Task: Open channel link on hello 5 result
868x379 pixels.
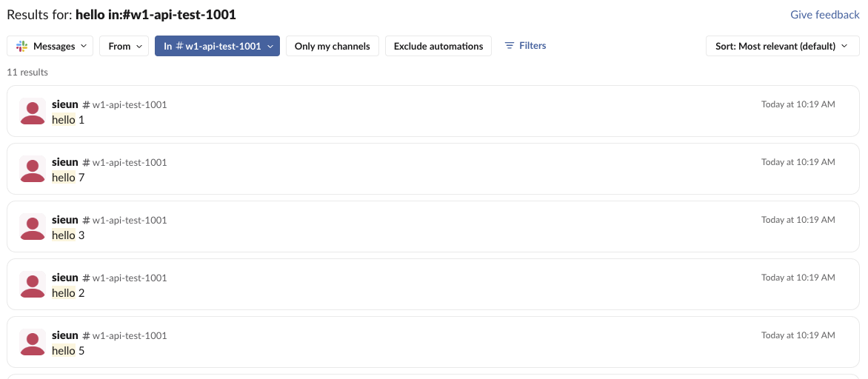Action: tap(124, 335)
